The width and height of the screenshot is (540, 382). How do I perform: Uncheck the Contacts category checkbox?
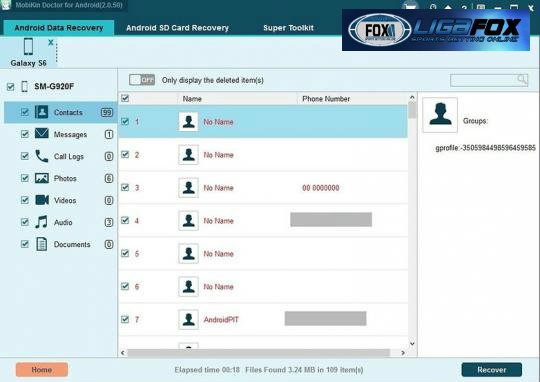(x=24, y=112)
